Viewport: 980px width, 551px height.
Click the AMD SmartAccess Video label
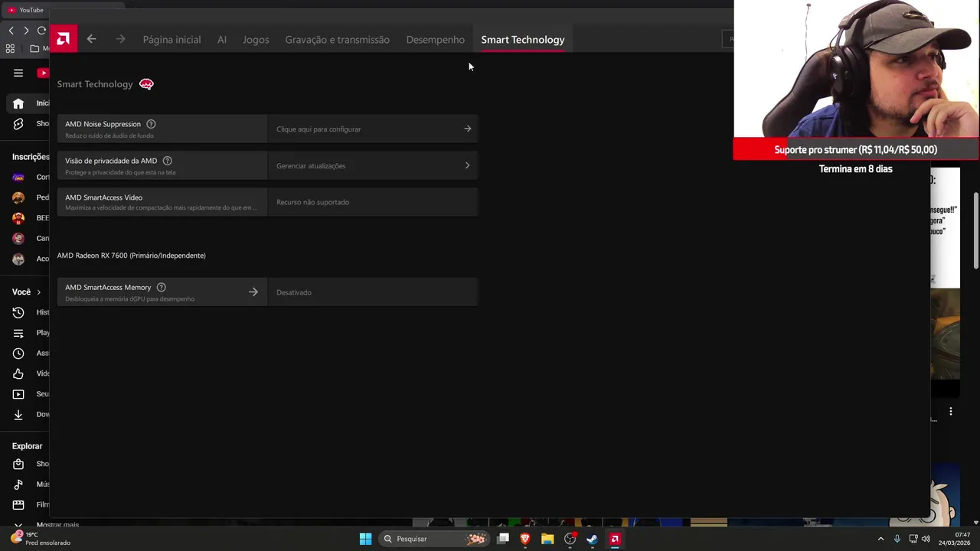coord(103,197)
